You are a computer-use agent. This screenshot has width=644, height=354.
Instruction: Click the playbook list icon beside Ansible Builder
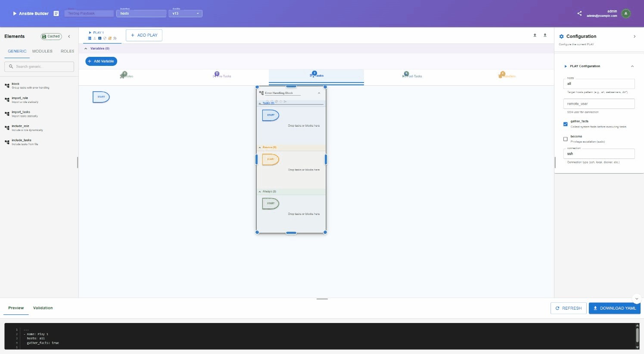(56, 13)
